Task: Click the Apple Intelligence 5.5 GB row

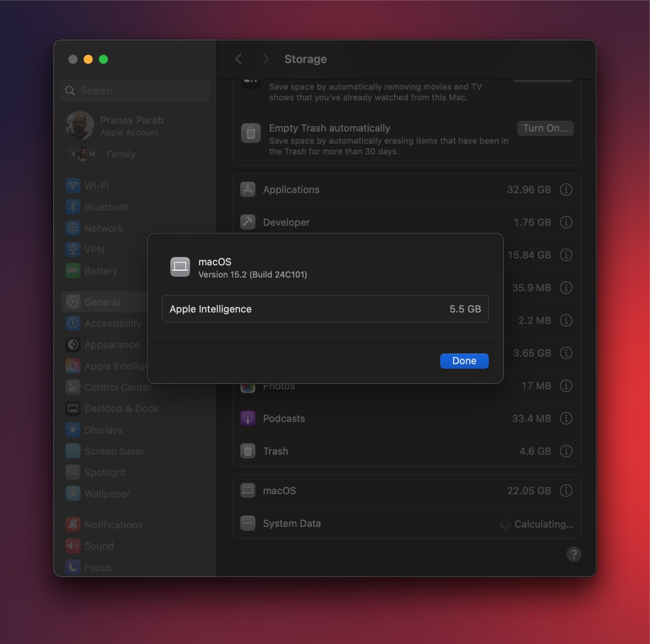Action: pos(325,309)
